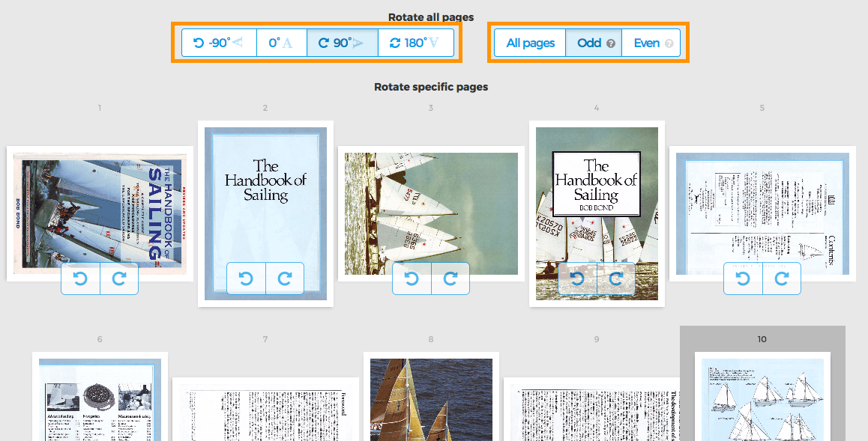Image resolution: width=868 pixels, height=441 pixels.
Task: Rotate page 1 counterclockwise
Action: tap(80, 279)
